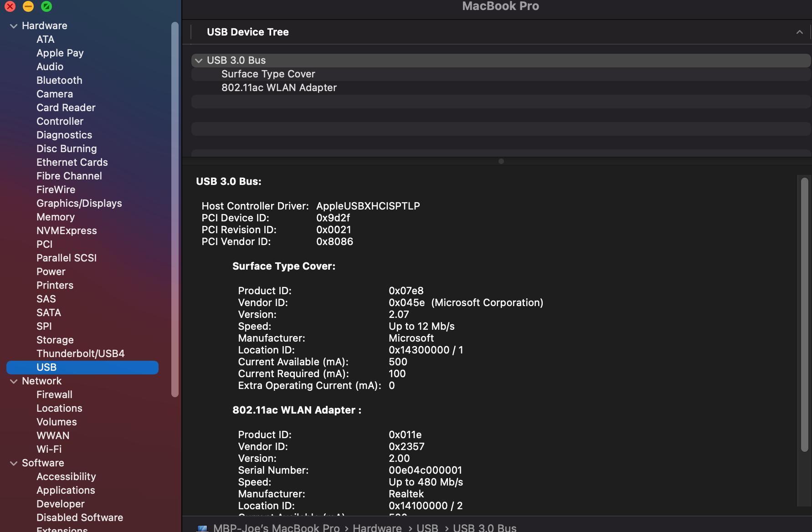812x532 pixels.
Task: Click the computer icon in path bar
Action: [x=202, y=528]
